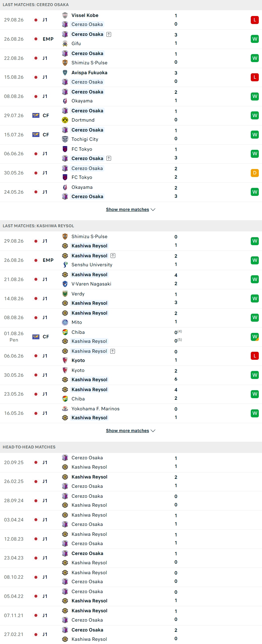Click the chevron arrow next to Kashiwa's Show more matches
This screenshot has width=262, height=644.
tap(153, 431)
